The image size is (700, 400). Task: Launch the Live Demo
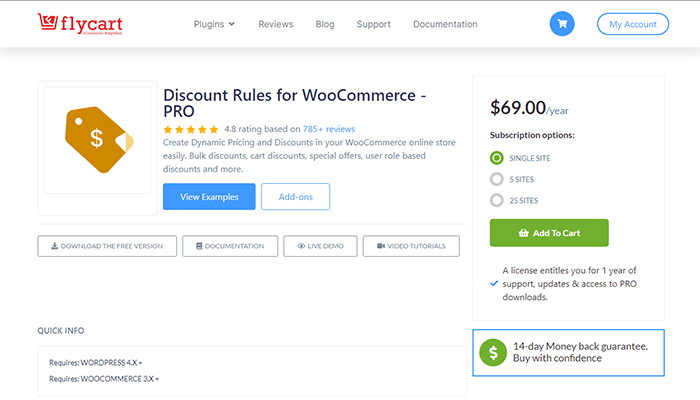(x=320, y=246)
